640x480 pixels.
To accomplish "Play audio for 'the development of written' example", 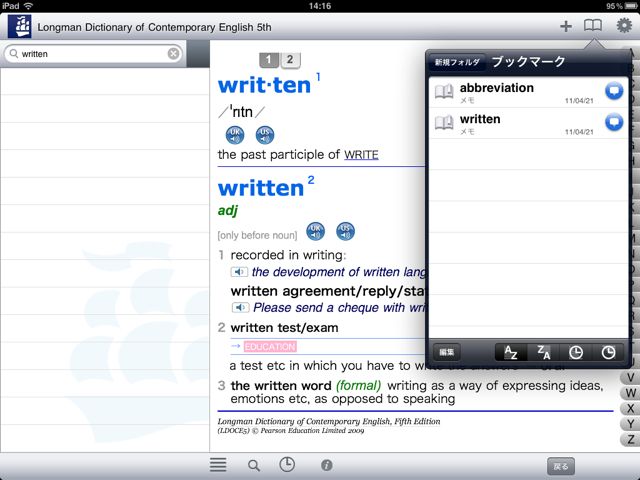I will (240, 272).
